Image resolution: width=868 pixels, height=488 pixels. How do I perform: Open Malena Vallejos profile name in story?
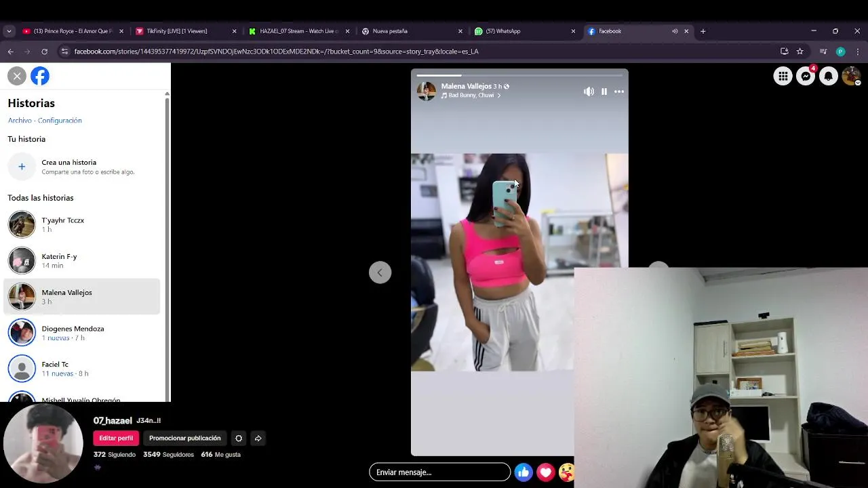click(466, 86)
